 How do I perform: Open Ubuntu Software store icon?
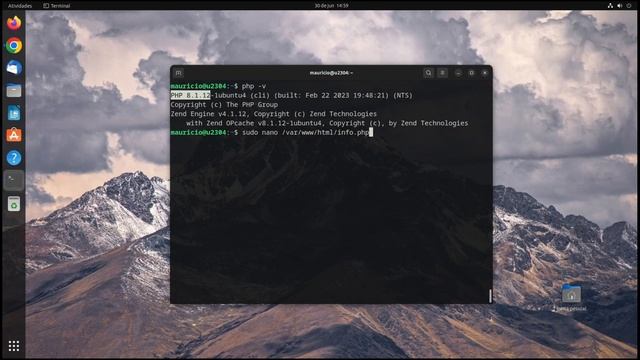coord(14,135)
